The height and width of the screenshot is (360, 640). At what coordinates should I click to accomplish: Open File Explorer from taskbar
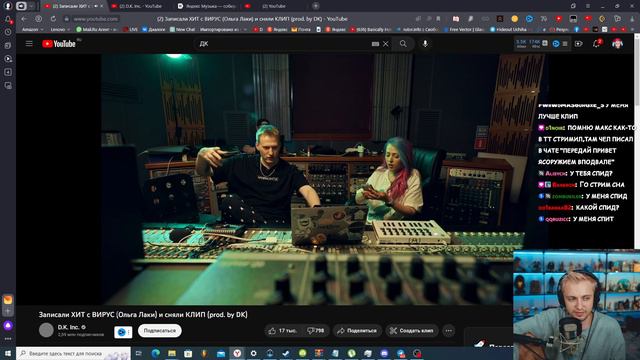click(x=172, y=353)
